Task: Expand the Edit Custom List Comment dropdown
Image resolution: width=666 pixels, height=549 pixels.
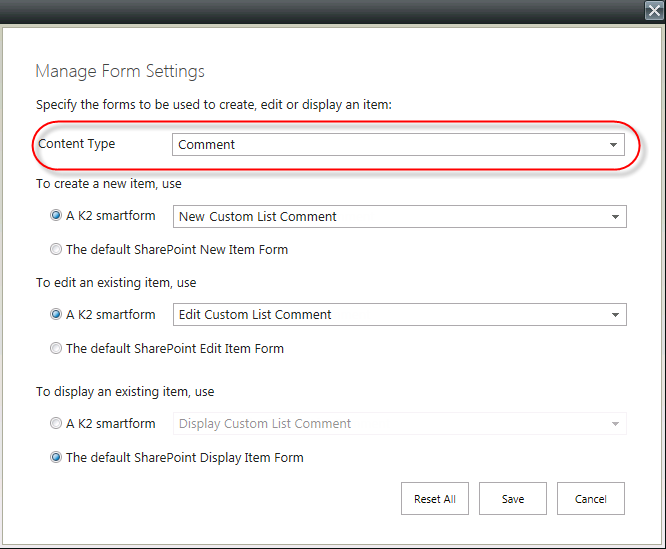Action: coord(615,315)
